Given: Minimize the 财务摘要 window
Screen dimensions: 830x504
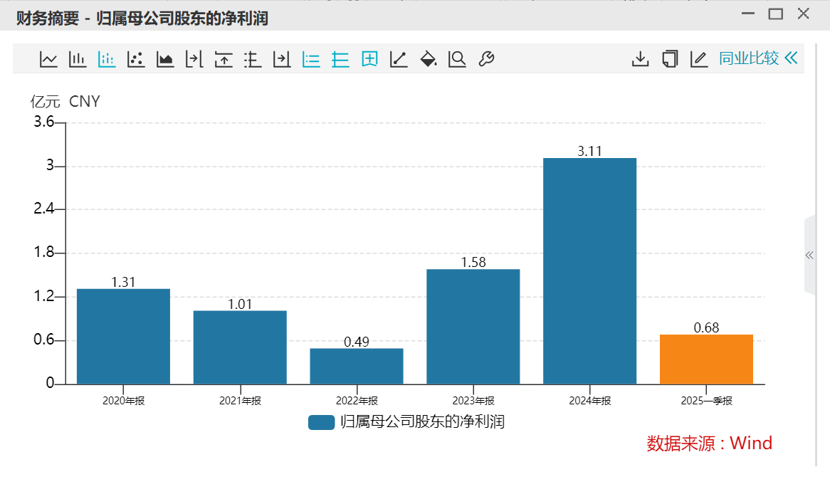Looking at the screenshot, I should tap(748, 14).
